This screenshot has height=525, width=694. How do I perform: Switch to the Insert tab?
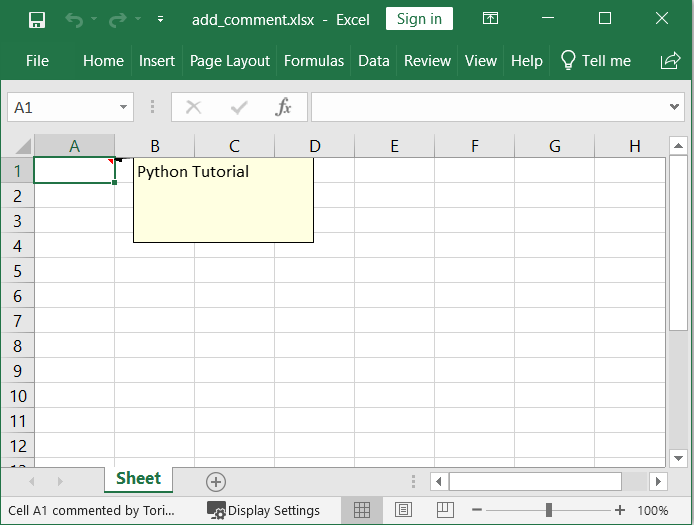point(157,61)
